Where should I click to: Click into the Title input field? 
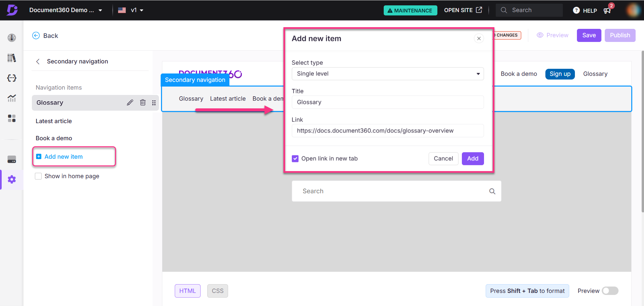pyautogui.click(x=388, y=102)
